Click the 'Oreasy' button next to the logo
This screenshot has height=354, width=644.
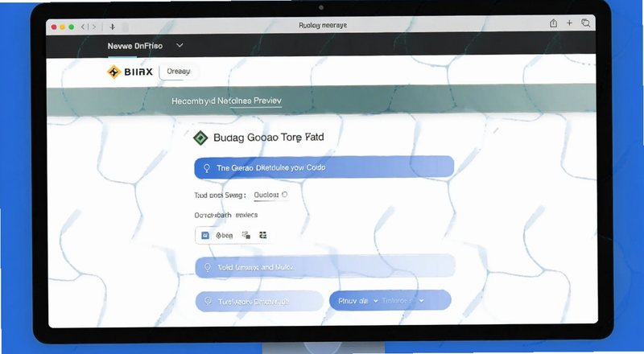178,72
